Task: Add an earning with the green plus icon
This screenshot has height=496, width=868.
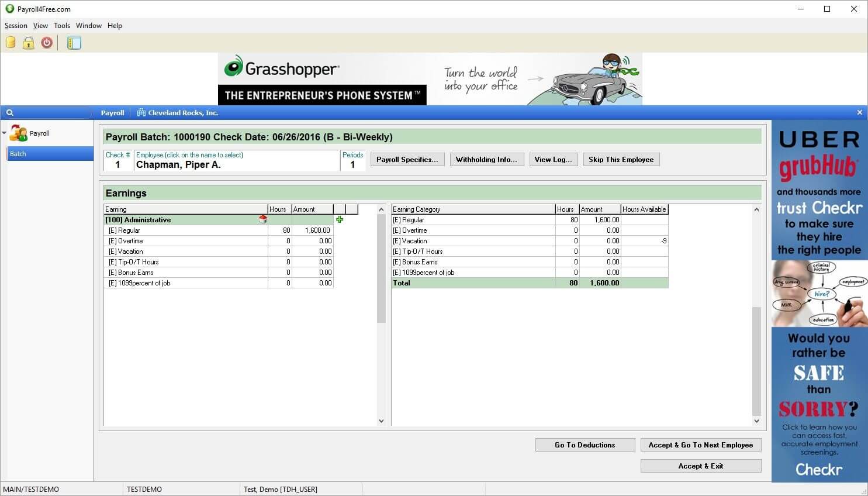Action: click(340, 219)
